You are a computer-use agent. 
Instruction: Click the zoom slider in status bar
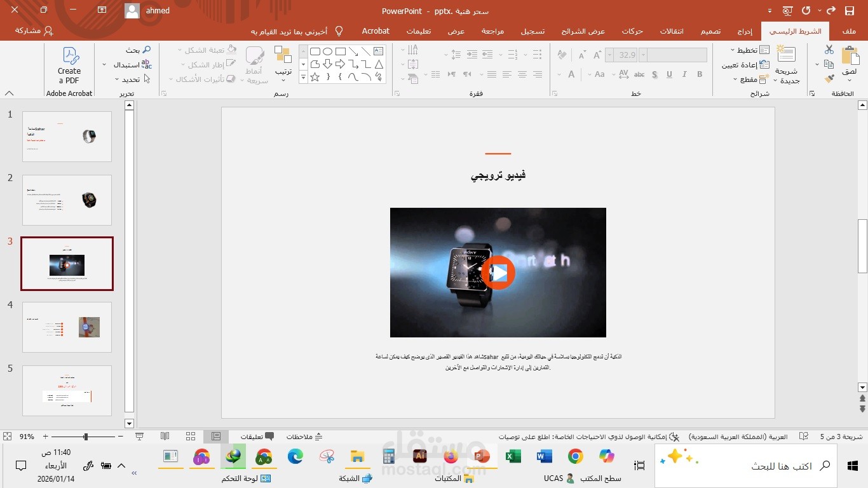tap(86, 437)
